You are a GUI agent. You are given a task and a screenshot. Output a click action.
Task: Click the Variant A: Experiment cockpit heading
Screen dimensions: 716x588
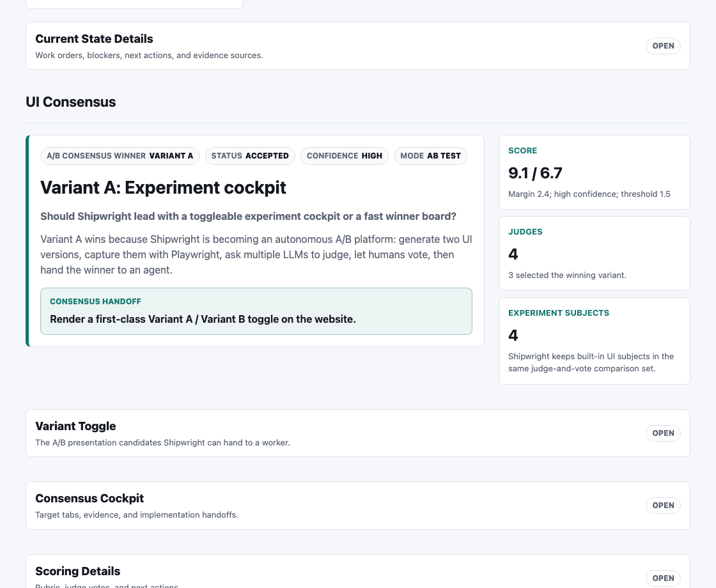pos(163,188)
